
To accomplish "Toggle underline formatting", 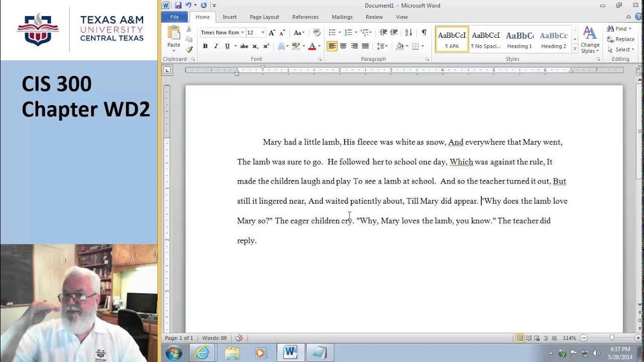I will tap(227, 46).
